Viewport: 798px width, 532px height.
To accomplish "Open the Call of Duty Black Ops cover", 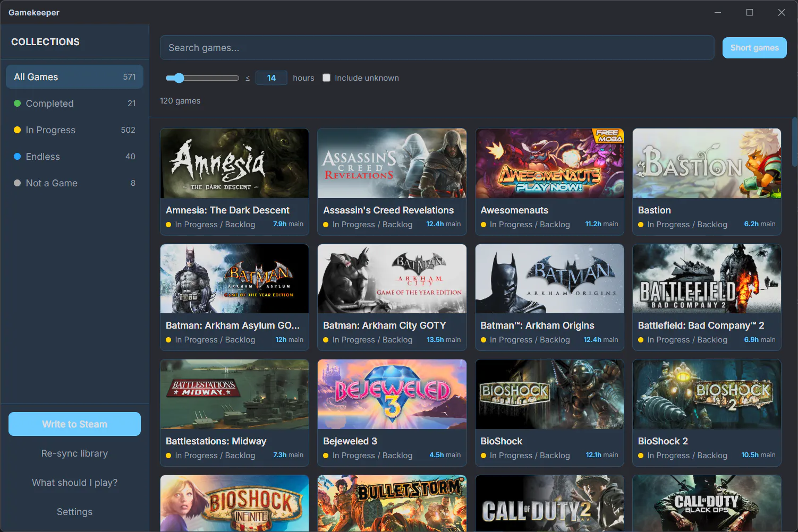I will pos(707,503).
